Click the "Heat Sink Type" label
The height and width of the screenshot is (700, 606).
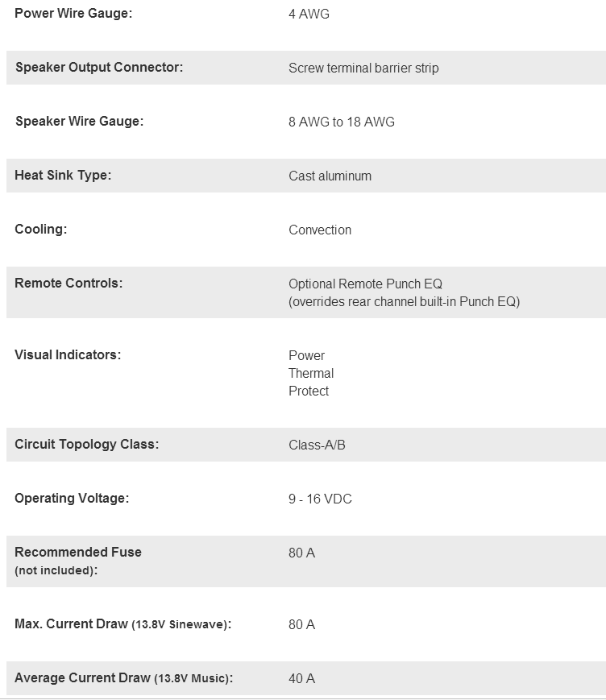(63, 176)
